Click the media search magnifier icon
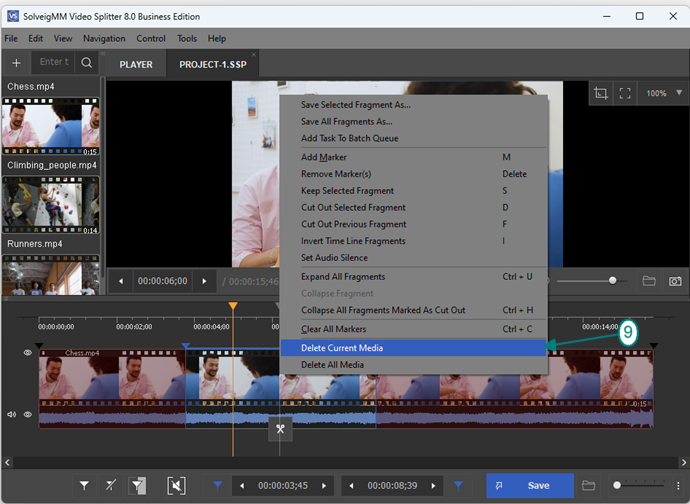Viewport: 690px width, 504px height. pyautogui.click(x=87, y=63)
